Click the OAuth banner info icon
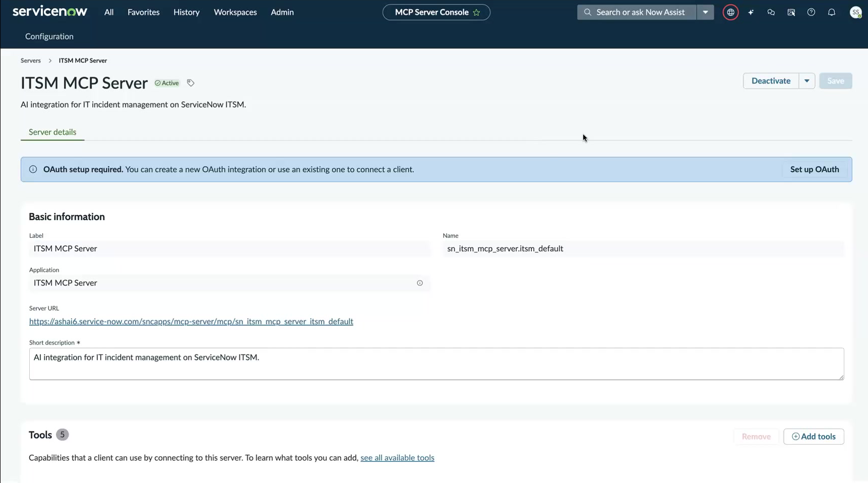The width and height of the screenshot is (868, 483). click(33, 169)
